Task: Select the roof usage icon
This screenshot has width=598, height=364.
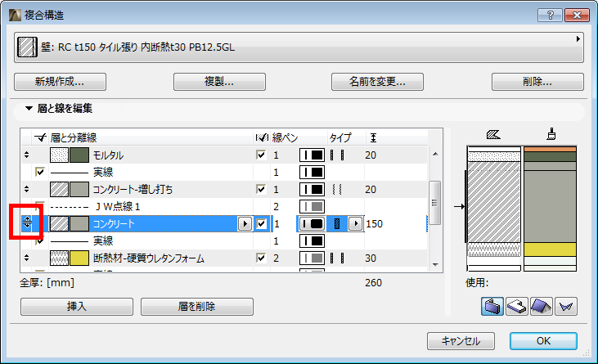Action: [x=542, y=307]
